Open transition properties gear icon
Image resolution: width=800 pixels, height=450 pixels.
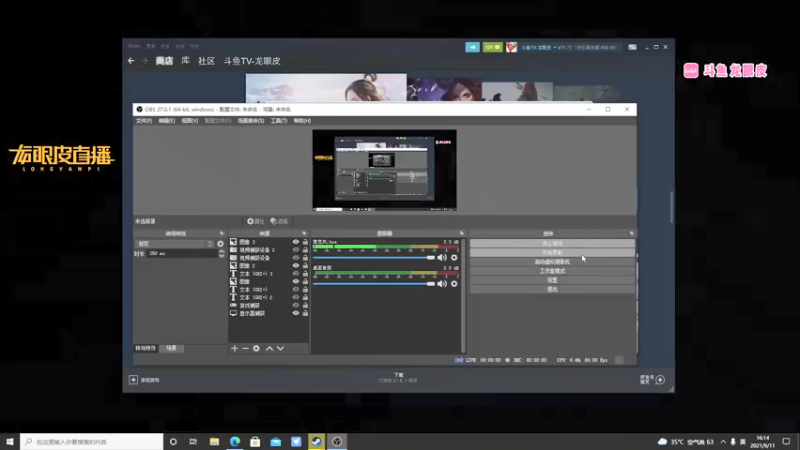coord(220,244)
